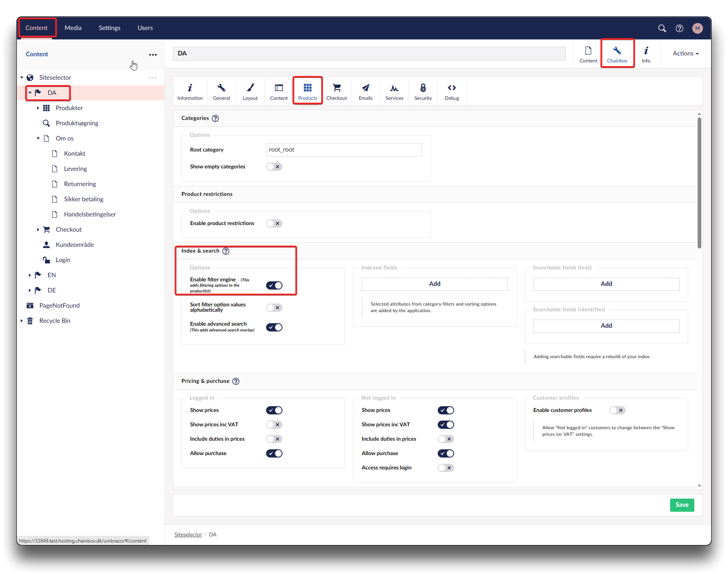Switch to the Media section
The width and height of the screenshot is (728, 575).
(73, 28)
